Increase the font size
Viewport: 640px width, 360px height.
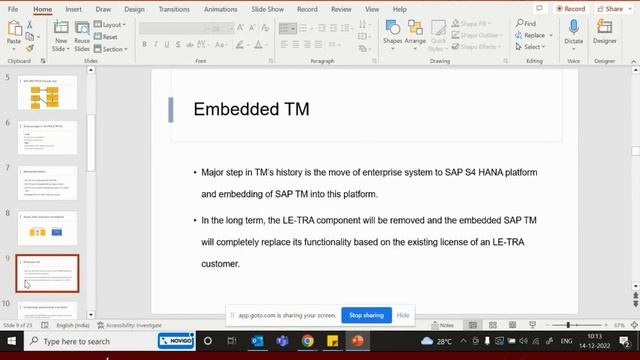[x=240, y=28]
